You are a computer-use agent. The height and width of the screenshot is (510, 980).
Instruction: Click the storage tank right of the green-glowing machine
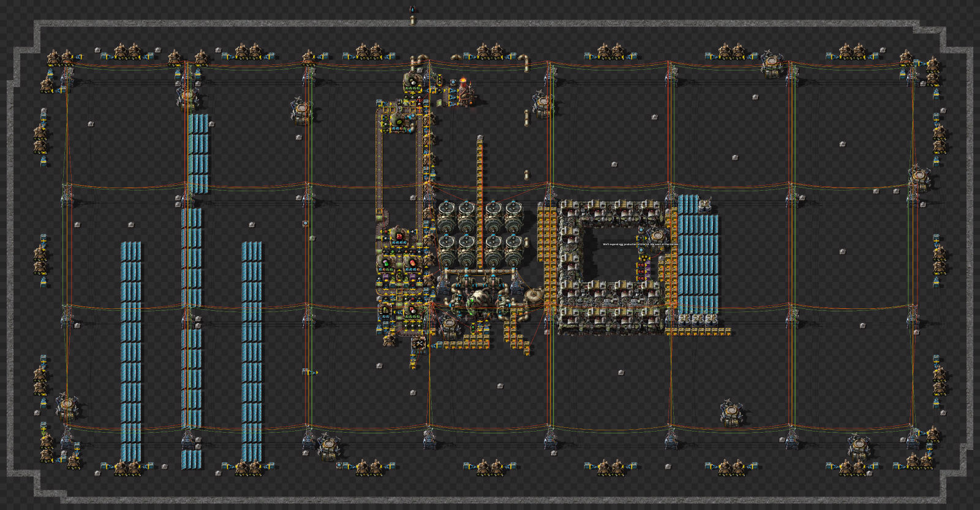(x=534, y=297)
